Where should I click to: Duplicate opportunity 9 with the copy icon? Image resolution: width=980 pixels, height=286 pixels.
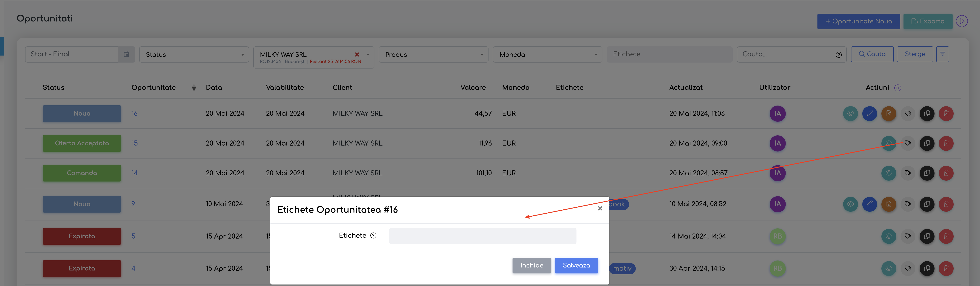point(927,204)
